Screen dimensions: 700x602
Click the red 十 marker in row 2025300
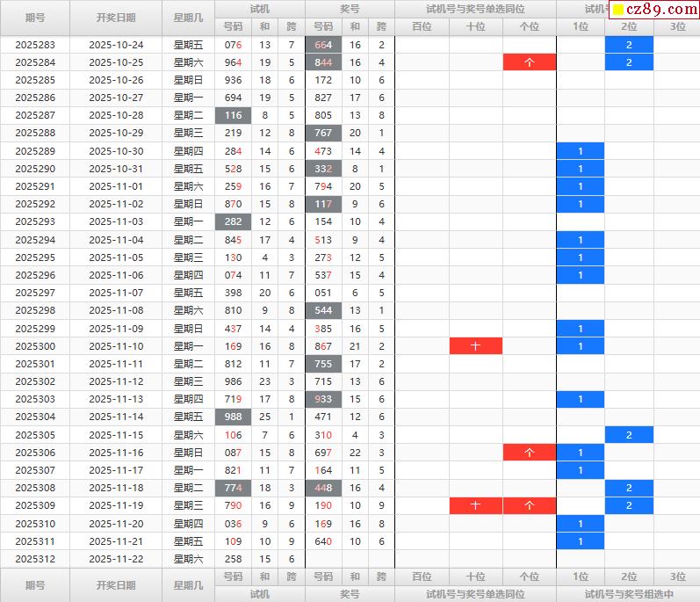click(475, 346)
